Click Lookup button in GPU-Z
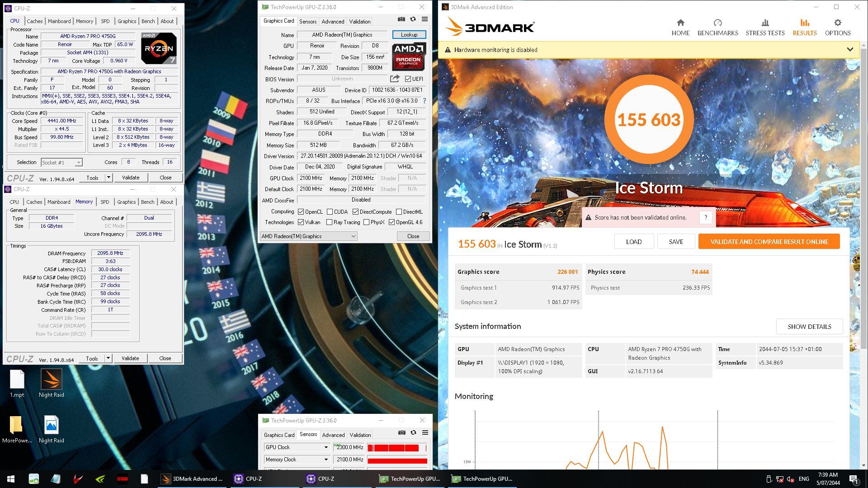 pos(409,35)
